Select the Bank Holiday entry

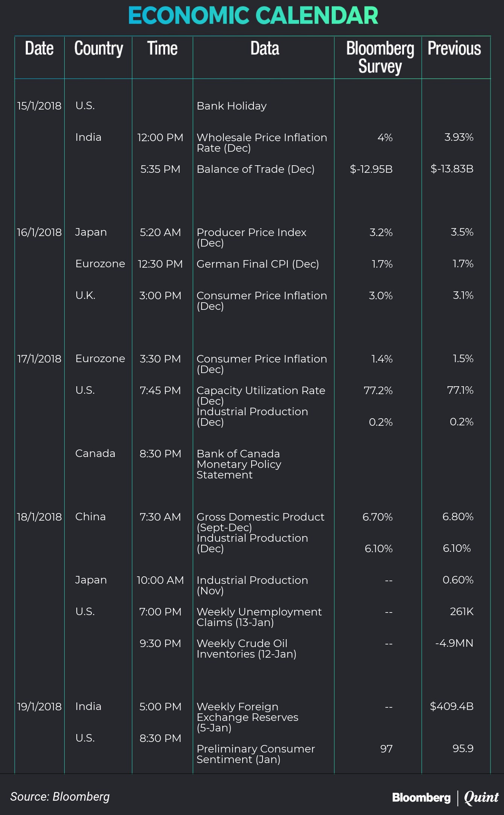click(x=232, y=106)
